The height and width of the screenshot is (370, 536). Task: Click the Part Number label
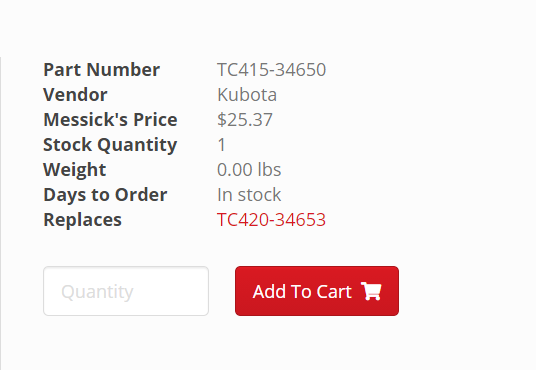pyautogui.click(x=102, y=70)
